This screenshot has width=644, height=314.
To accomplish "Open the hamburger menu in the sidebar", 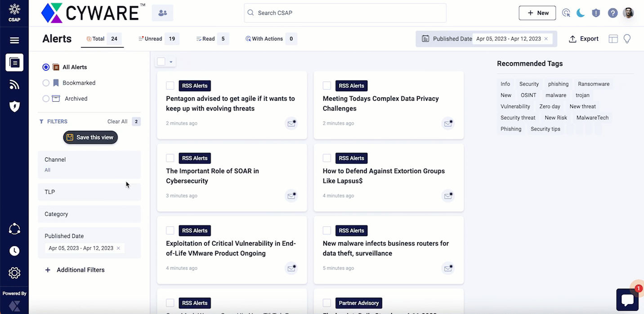I will (14, 40).
